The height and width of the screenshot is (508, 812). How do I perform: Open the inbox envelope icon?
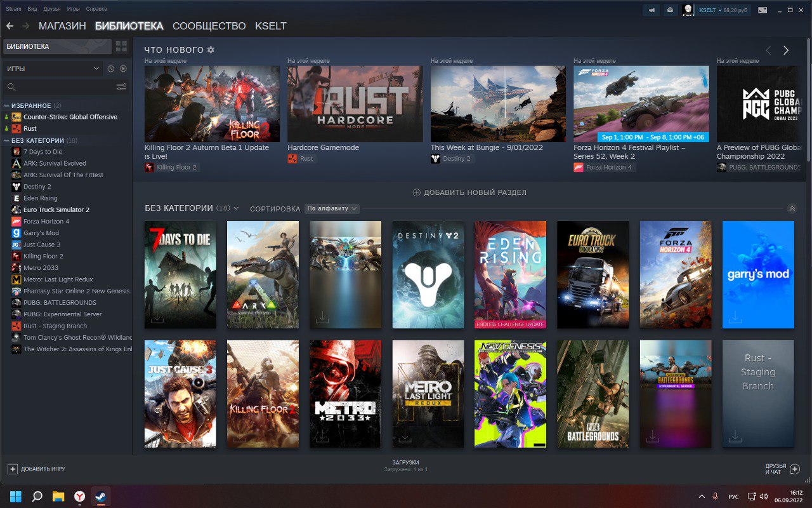coord(670,10)
